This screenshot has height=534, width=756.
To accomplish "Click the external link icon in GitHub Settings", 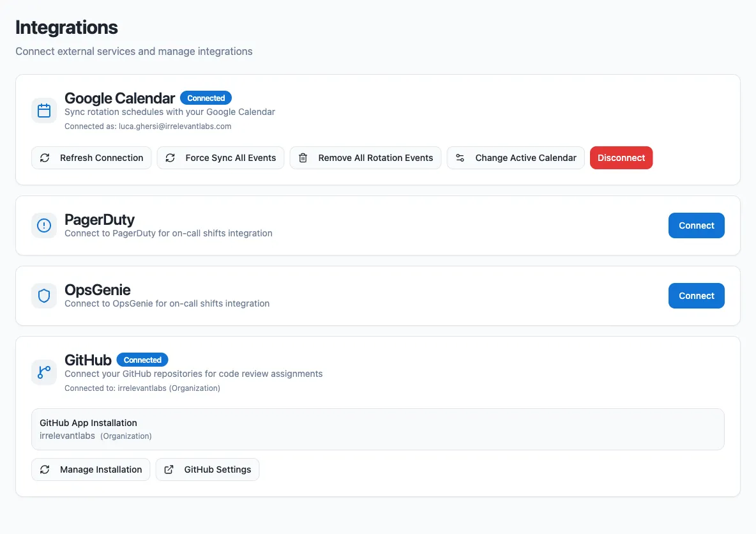I will click(169, 469).
